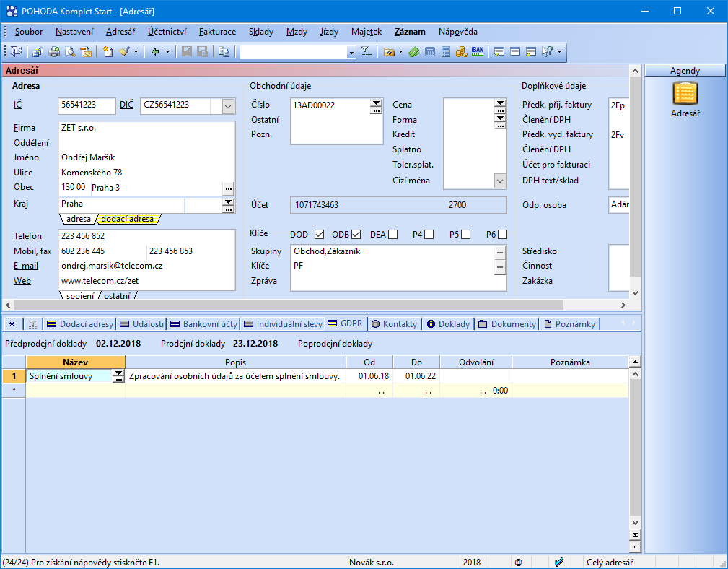Enable the DEA key checkbox

[392, 235]
